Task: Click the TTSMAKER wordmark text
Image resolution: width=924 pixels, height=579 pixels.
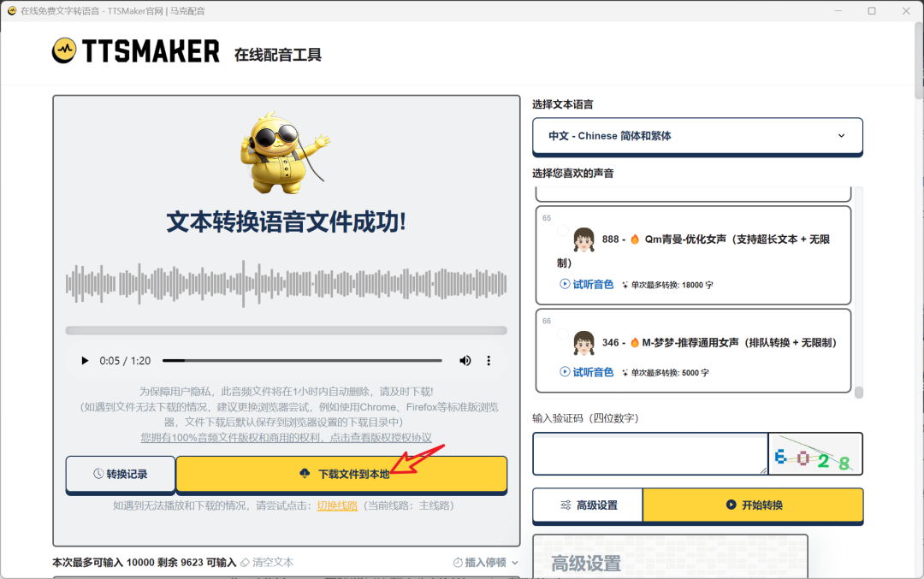Action: pyautogui.click(x=151, y=51)
